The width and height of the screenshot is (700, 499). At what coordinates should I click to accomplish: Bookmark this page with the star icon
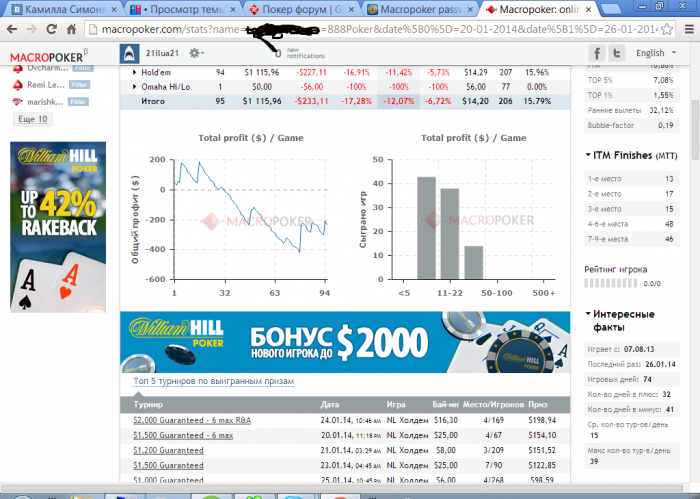(667, 29)
